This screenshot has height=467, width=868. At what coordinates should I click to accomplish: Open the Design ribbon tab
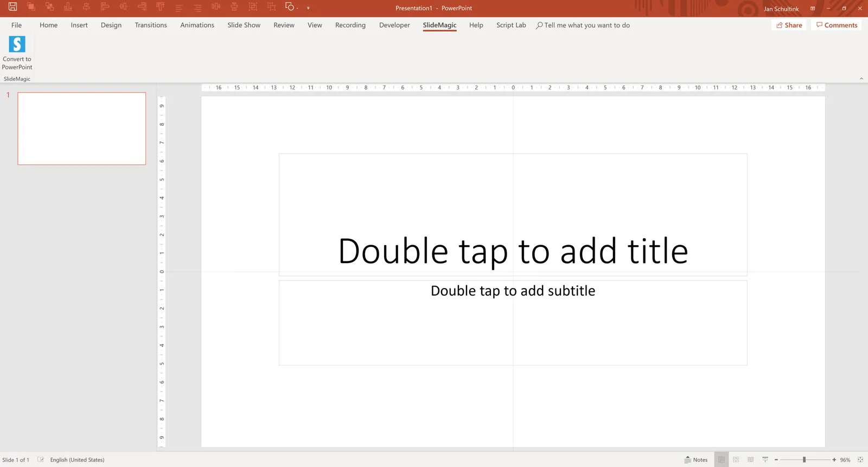[x=111, y=25]
